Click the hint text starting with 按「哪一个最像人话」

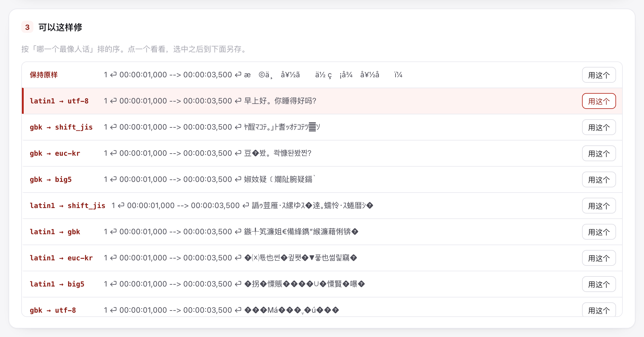pos(135,49)
